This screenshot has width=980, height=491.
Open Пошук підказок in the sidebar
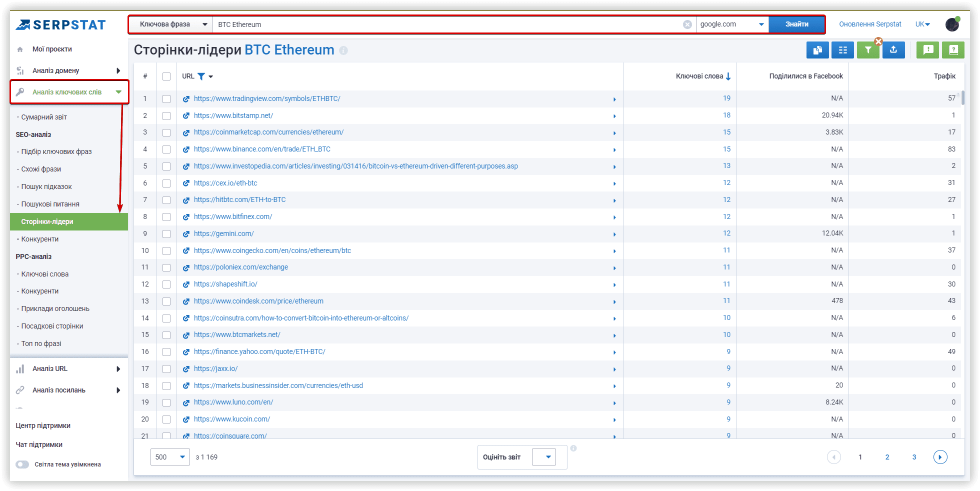coord(46,186)
